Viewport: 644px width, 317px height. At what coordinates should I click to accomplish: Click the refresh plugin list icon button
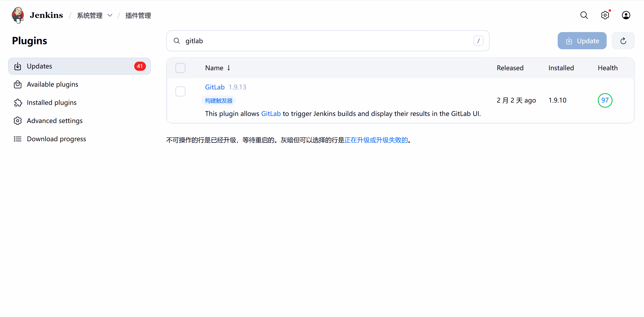(623, 41)
